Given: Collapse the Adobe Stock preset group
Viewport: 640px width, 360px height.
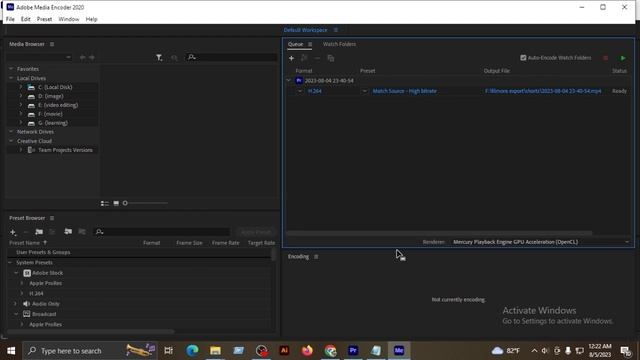Looking at the screenshot, I should (16, 273).
